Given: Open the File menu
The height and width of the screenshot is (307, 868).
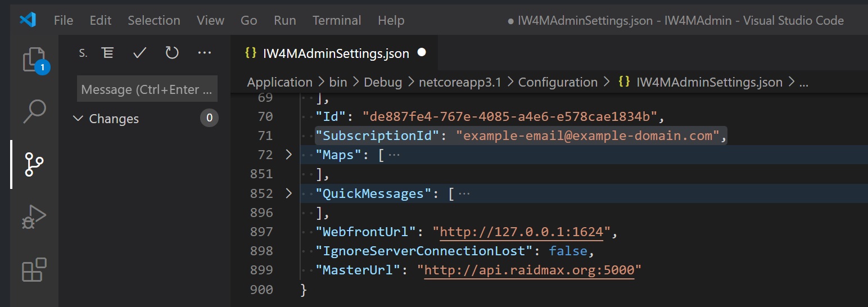Looking at the screenshot, I should click(x=64, y=20).
